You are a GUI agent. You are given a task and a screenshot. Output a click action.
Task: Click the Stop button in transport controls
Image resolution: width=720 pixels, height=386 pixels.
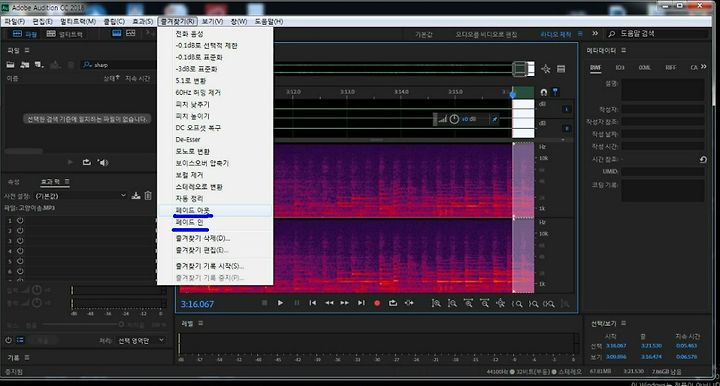264,303
